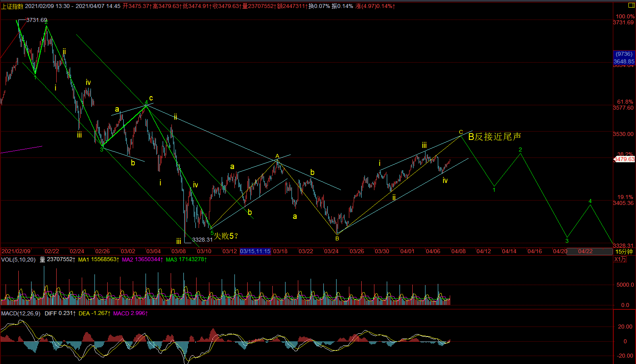Click the 3405.36 price axis label
Screen dimensions: 636x364
623,203
